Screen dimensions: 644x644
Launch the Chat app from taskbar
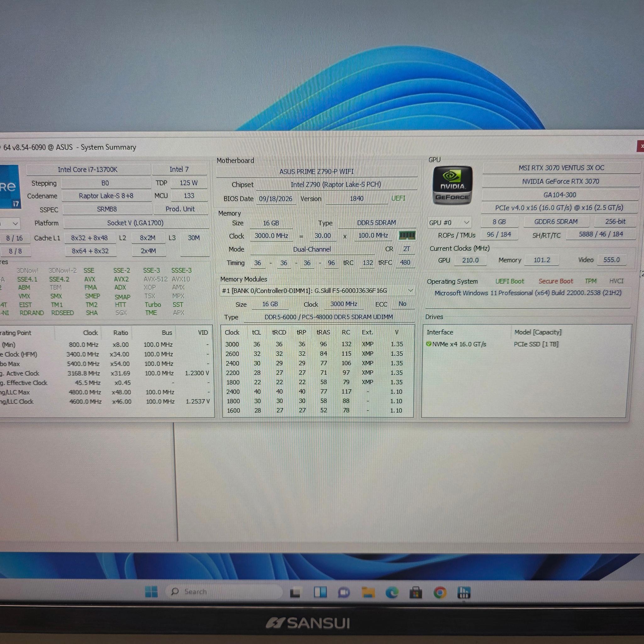(344, 593)
